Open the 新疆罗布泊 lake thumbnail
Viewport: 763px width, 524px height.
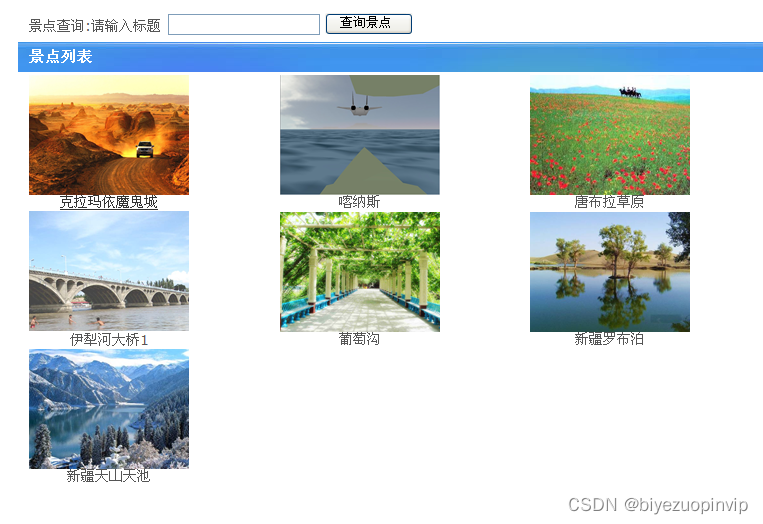[610, 271]
